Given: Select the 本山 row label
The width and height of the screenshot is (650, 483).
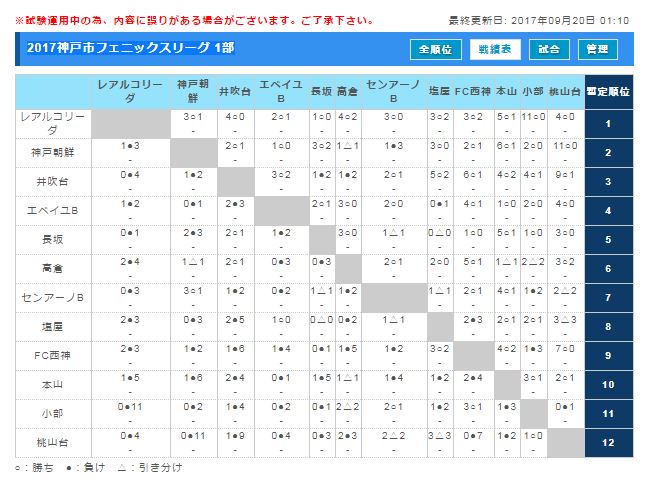Looking at the screenshot, I should tap(53, 385).
